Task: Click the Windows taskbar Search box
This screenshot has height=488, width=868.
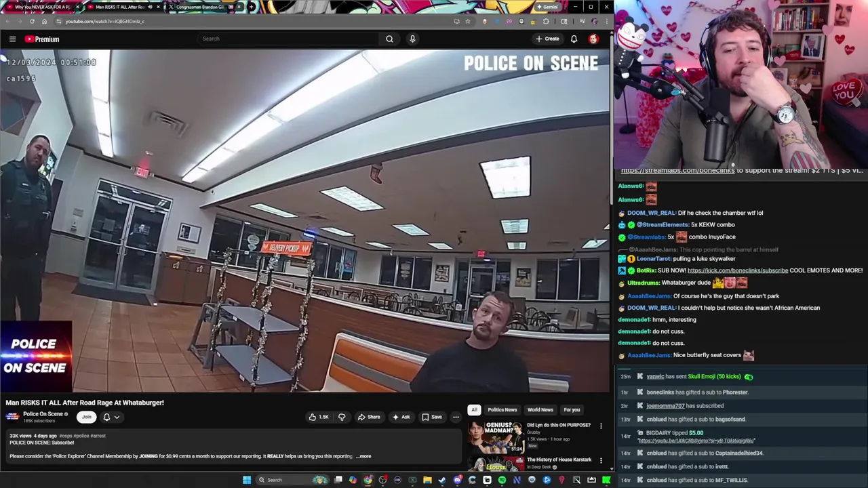Action: tap(292, 480)
